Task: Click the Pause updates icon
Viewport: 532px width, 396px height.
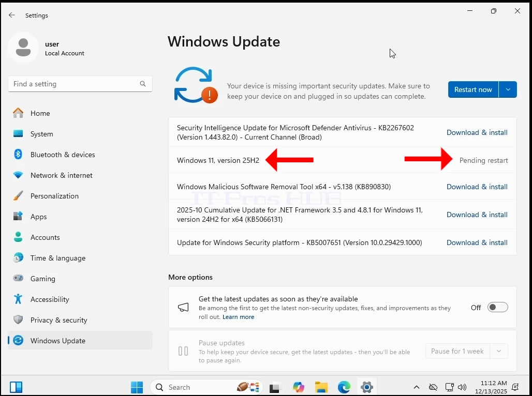Action: [183, 351]
